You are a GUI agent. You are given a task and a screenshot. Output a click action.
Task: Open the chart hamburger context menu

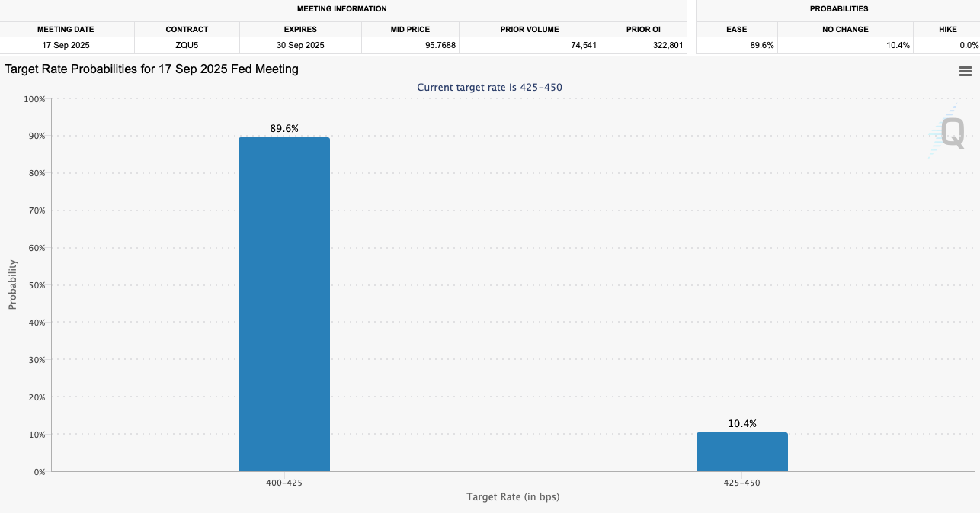[965, 72]
